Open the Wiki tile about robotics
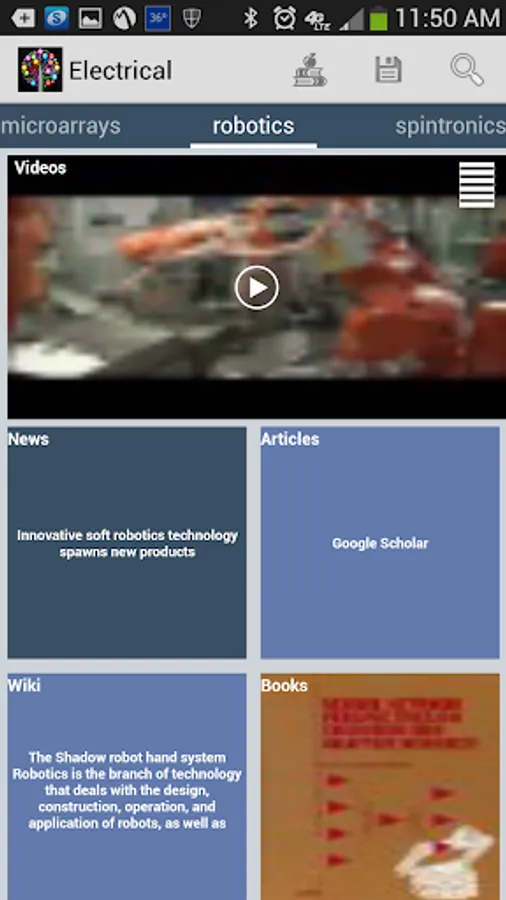 127,786
